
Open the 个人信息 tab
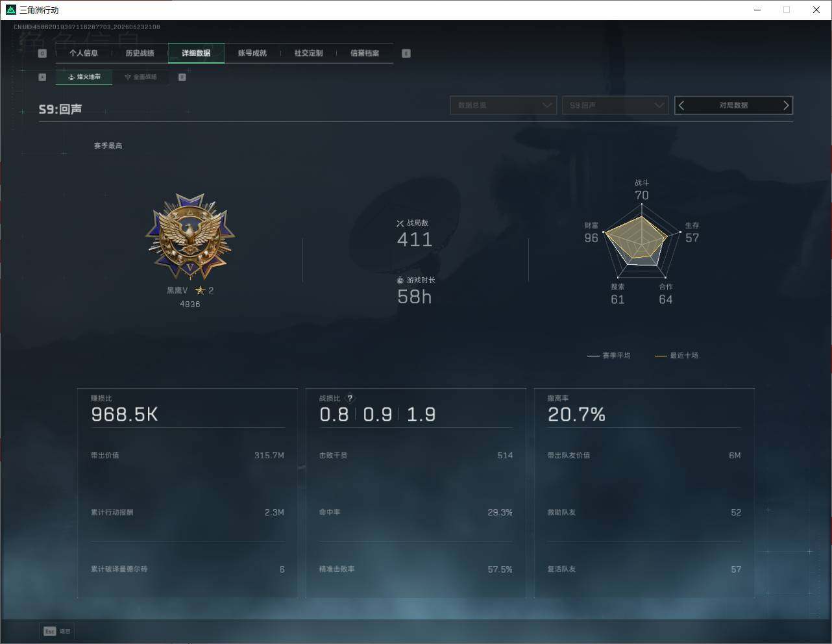pyautogui.click(x=84, y=53)
